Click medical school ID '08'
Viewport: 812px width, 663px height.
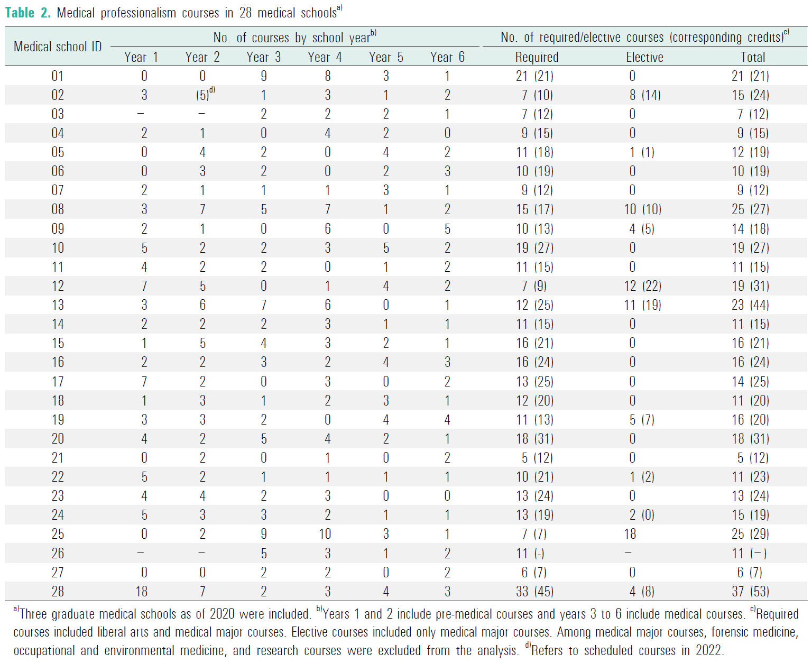(x=58, y=209)
